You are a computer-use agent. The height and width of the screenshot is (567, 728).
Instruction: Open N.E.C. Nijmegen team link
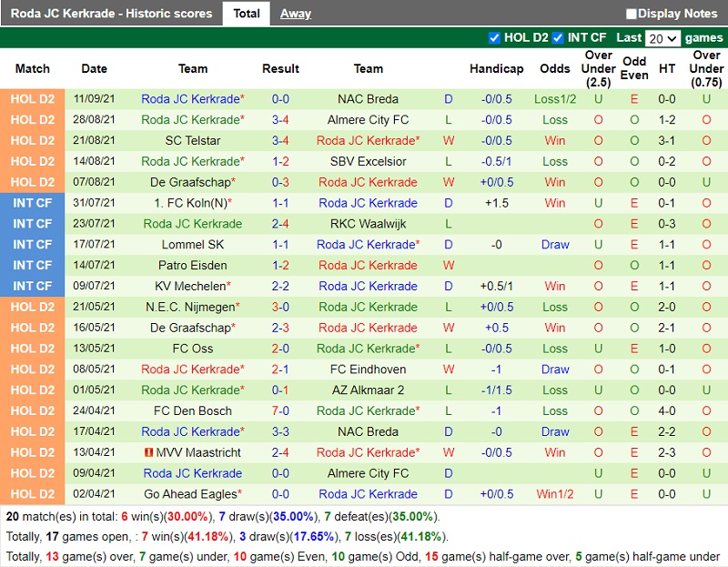190,307
